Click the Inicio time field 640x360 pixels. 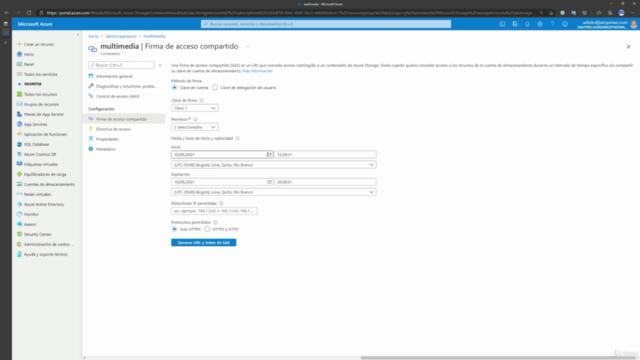tap(325, 154)
